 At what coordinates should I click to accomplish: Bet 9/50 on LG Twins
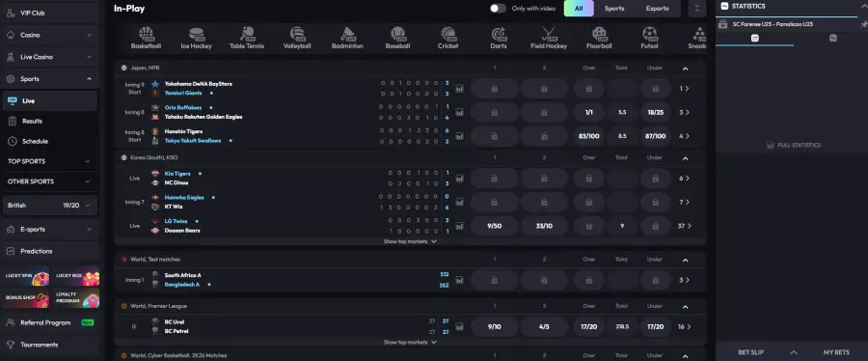[495, 226]
